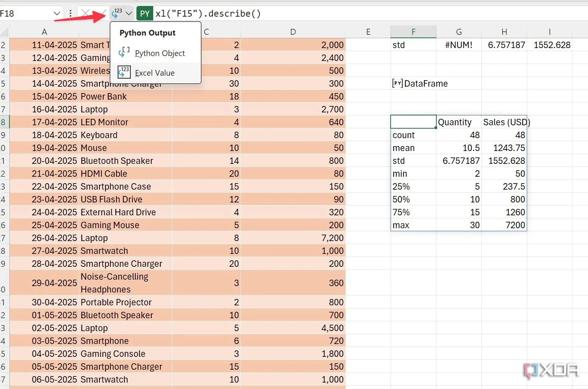
Task: Click the USB Flash Drive product cell
Action: coord(126,199)
